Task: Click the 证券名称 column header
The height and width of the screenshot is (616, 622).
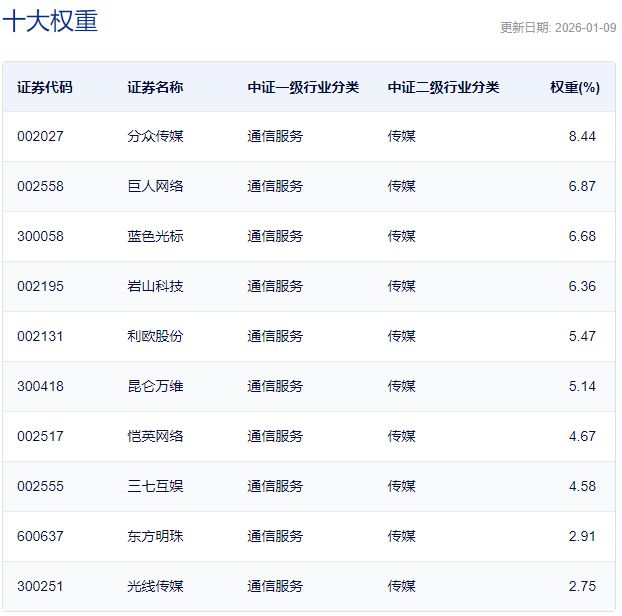Action: 155,87
